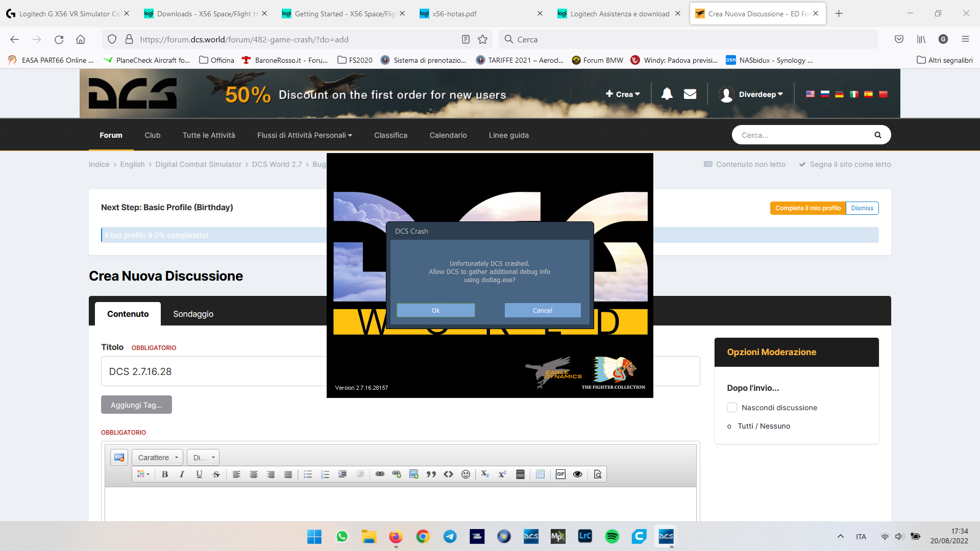
Task: Insert a spoiler with eye icon
Action: click(578, 474)
